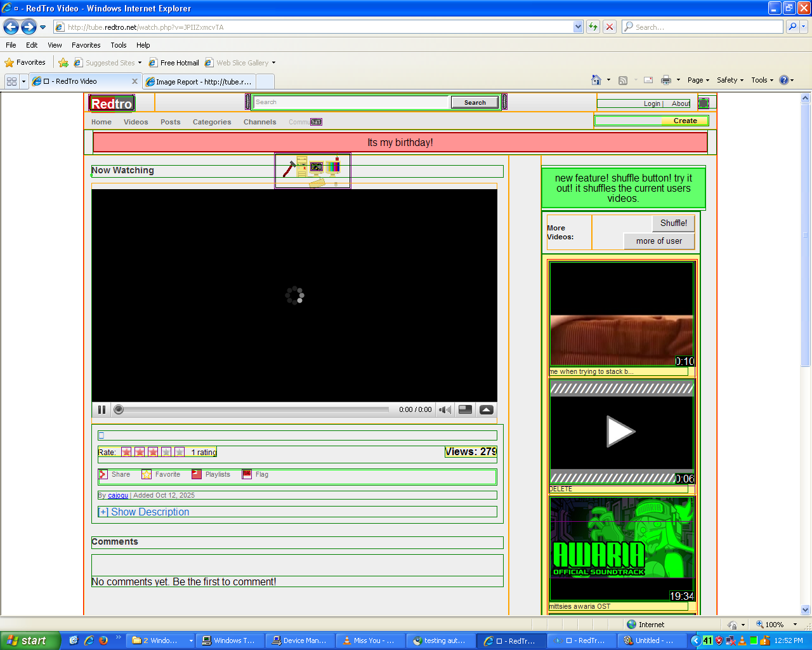Mute the video player volume
Image resolution: width=812 pixels, height=650 pixels.
pos(445,409)
